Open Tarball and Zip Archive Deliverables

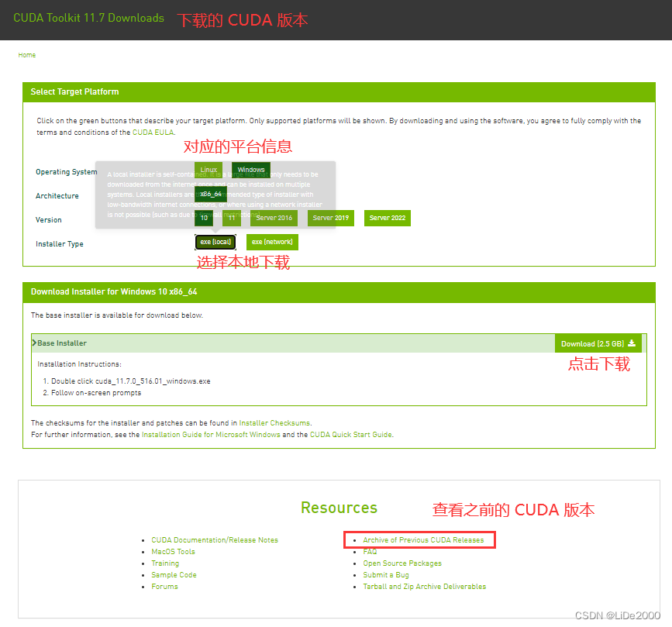pyautogui.click(x=425, y=586)
